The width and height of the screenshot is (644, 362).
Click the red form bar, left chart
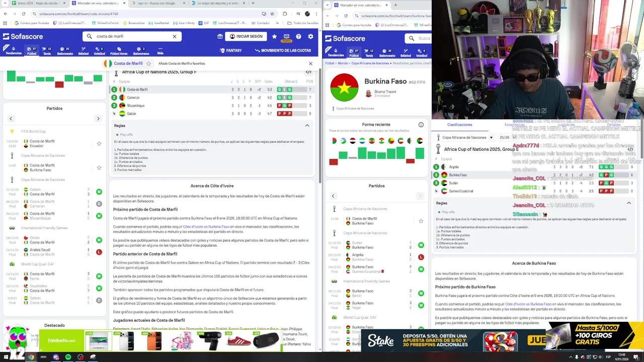(x=59, y=84)
